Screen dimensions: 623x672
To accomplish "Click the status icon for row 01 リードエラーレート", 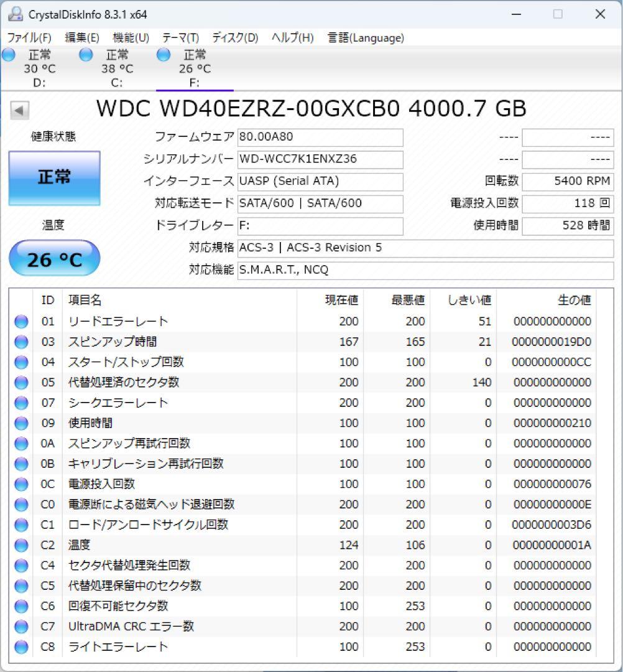I will [21, 322].
